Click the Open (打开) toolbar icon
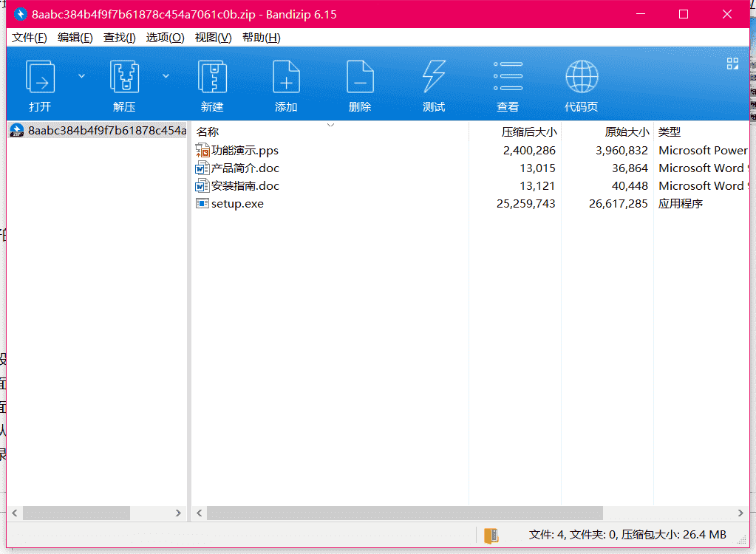The width and height of the screenshot is (756, 554). (x=40, y=77)
